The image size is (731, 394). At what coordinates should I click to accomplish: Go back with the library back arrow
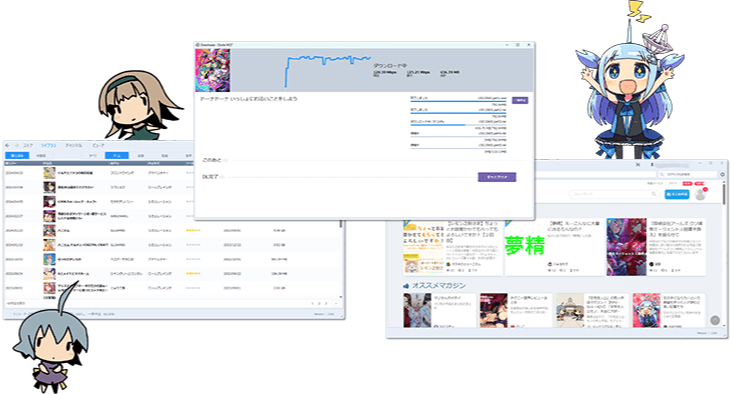[7, 145]
